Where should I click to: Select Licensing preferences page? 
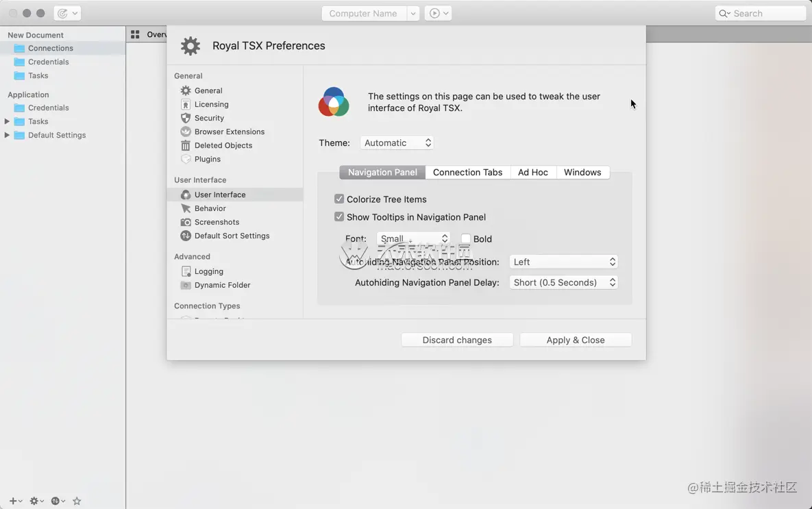coord(234,104)
